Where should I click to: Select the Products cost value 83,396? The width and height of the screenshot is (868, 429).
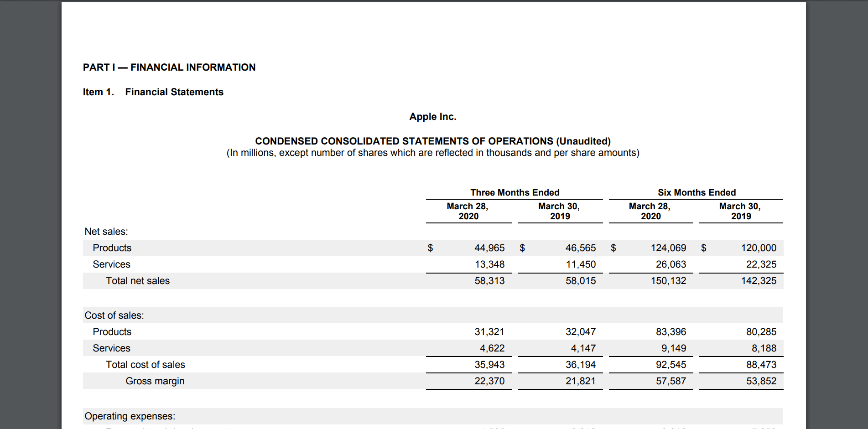coord(671,332)
